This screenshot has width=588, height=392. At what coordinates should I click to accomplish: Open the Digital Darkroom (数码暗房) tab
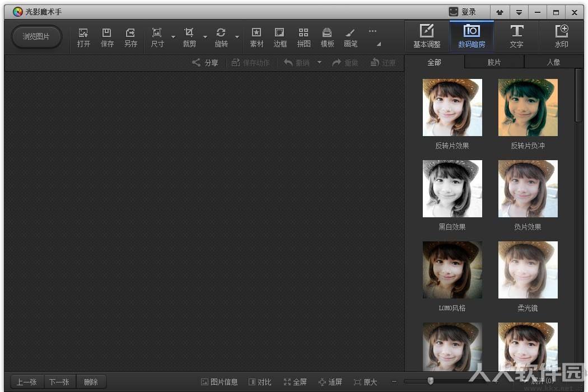472,36
